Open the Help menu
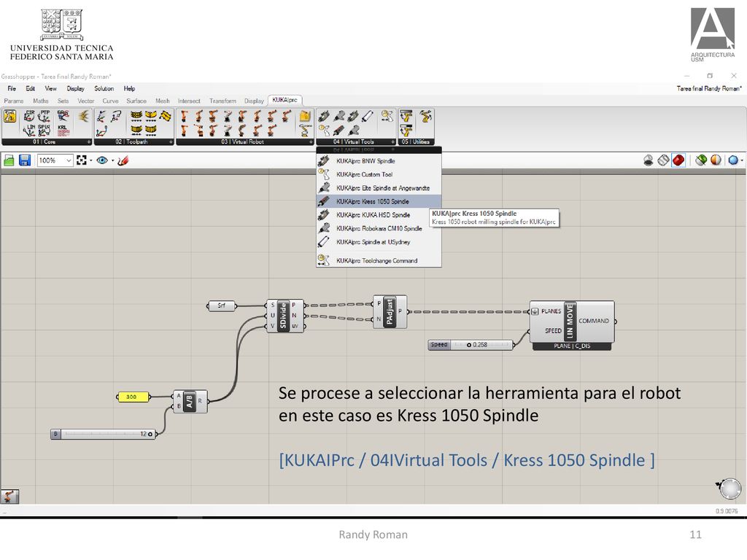747x560 pixels. [130, 88]
